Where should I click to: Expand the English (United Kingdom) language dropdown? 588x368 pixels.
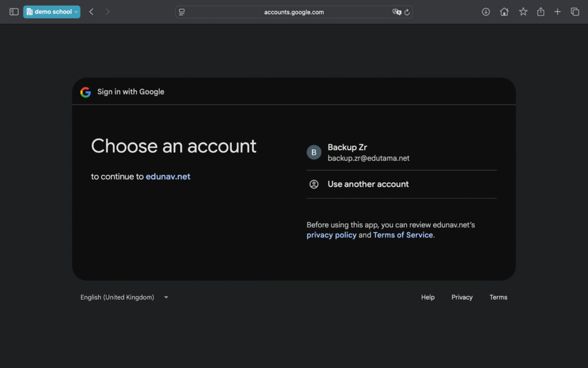click(x=124, y=297)
